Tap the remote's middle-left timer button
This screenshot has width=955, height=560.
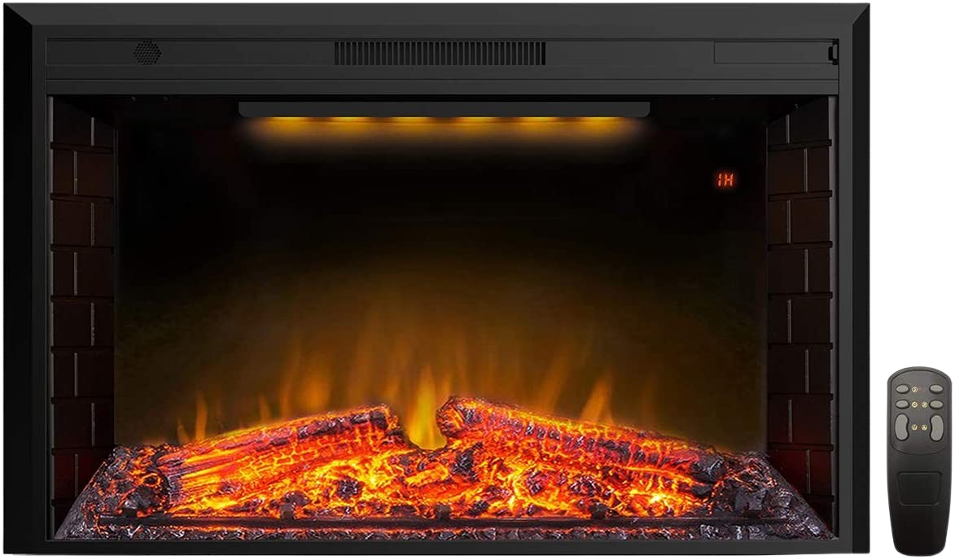(902, 403)
